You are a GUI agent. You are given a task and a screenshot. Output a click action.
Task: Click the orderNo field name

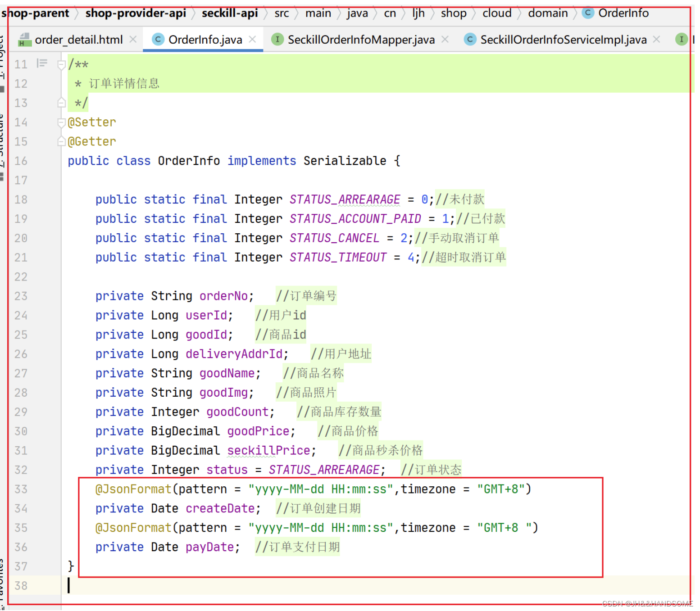coord(224,296)
